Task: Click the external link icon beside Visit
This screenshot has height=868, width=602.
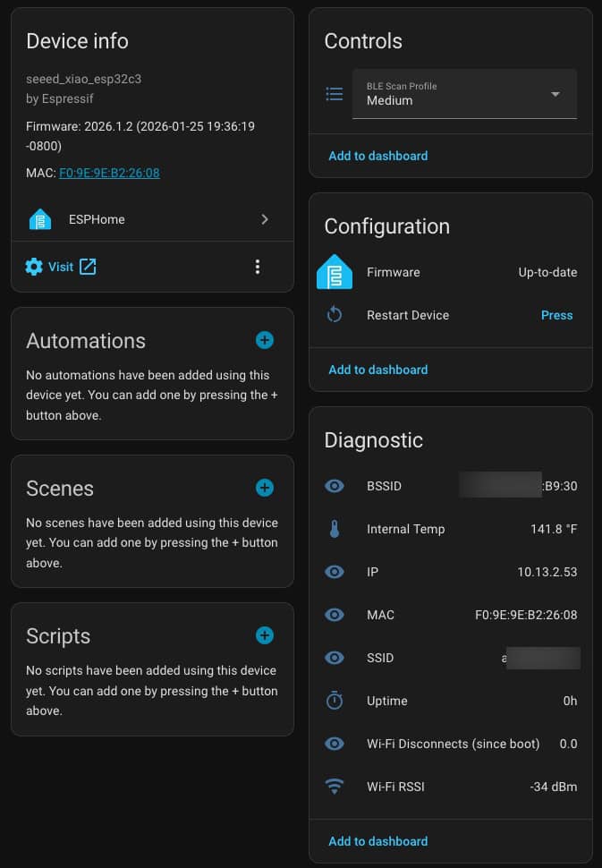Action: click(88, 267)
